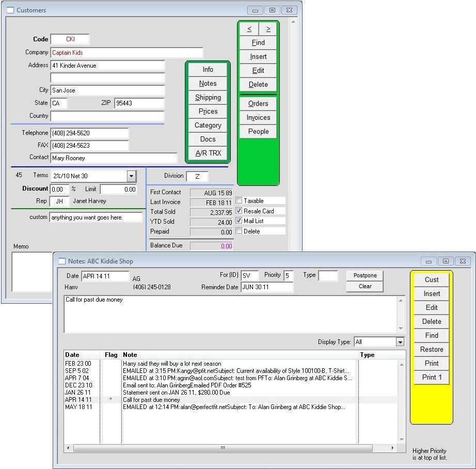Open the Info panel for Captain Kids
Screen dimensions: 476x469
[208, 69]
